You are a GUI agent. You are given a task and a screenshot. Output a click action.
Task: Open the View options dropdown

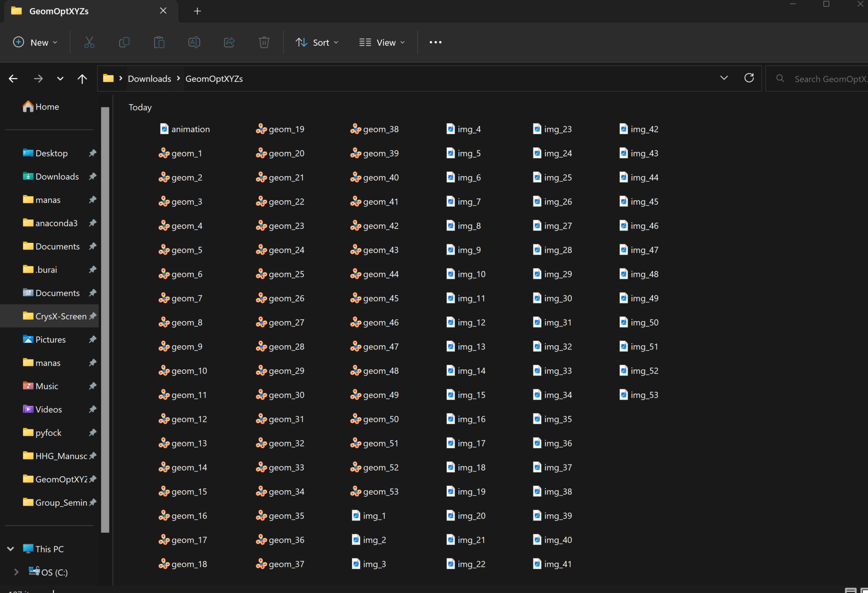(x=380, y=42)
